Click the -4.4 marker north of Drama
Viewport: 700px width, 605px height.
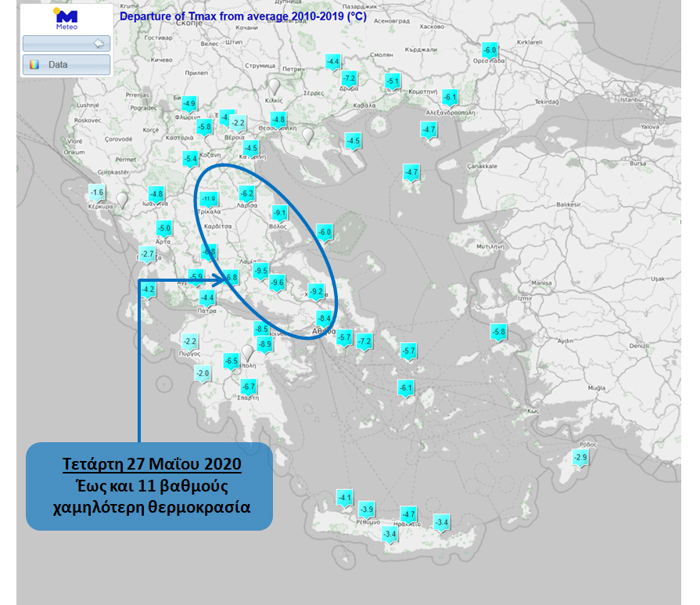pos(333,63)
